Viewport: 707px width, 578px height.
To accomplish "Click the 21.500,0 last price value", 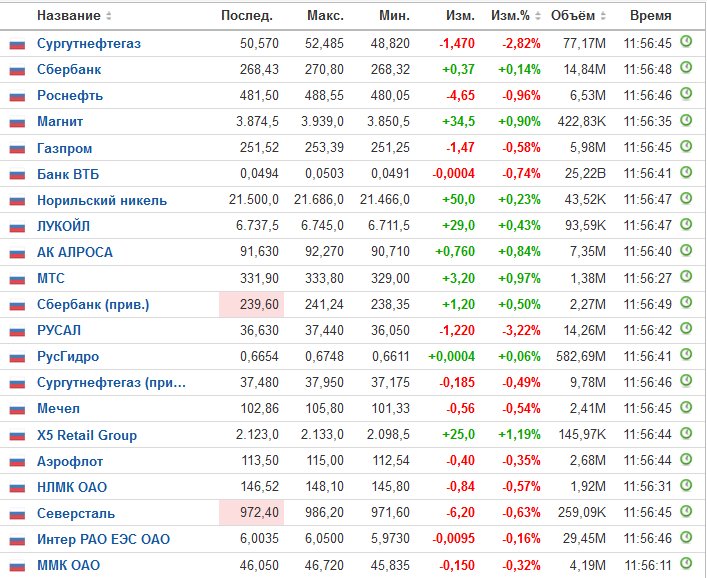I will click(254, 200).
